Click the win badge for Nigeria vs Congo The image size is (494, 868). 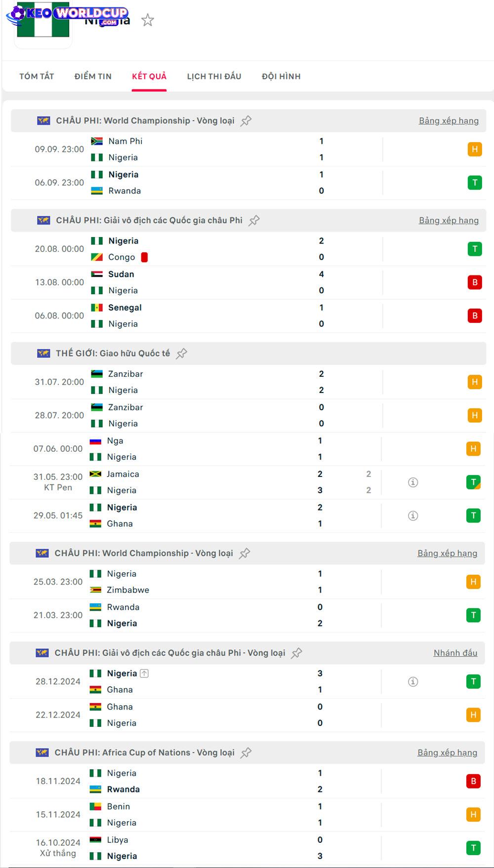tap(474, 249)
